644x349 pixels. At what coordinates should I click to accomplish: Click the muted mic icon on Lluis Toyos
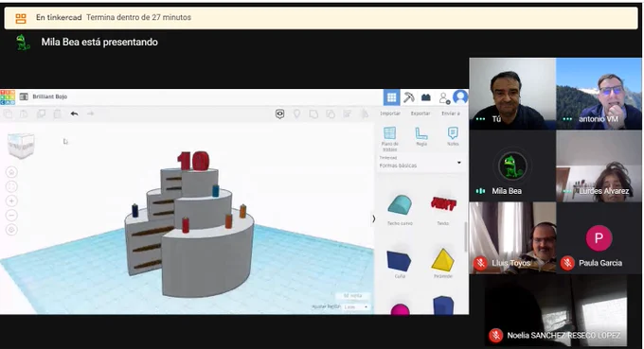click(x=480, y=263)
